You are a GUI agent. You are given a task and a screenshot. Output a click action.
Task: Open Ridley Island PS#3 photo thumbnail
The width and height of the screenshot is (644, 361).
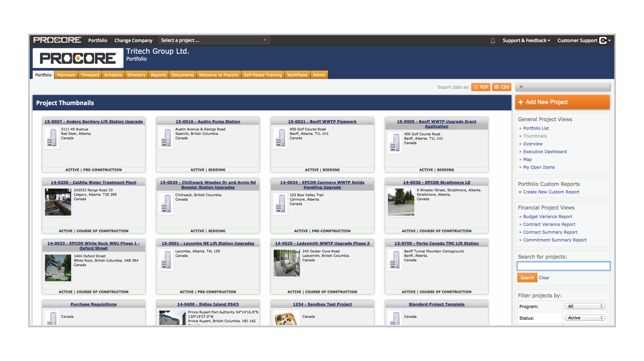click(172, 318)
